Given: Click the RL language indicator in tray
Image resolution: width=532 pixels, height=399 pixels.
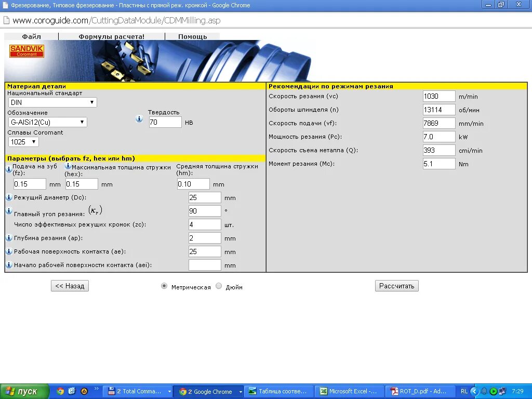Looking at the screenshot, I should point(464,391).
